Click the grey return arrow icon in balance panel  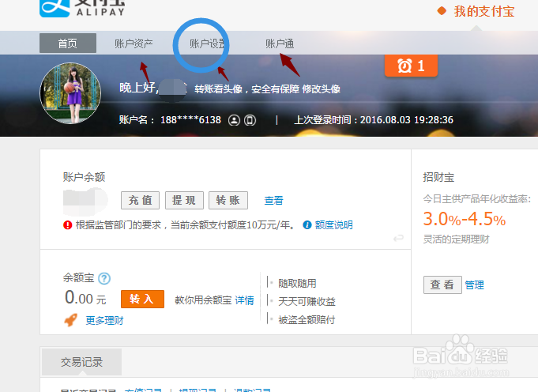tap(398, 238)
